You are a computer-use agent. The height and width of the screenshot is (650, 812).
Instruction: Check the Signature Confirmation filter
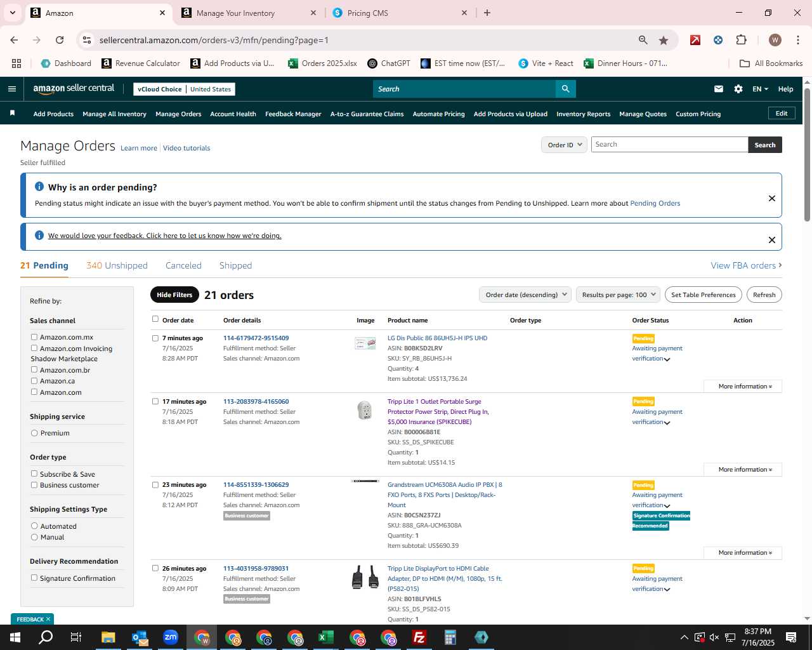(x=34, y=578)
